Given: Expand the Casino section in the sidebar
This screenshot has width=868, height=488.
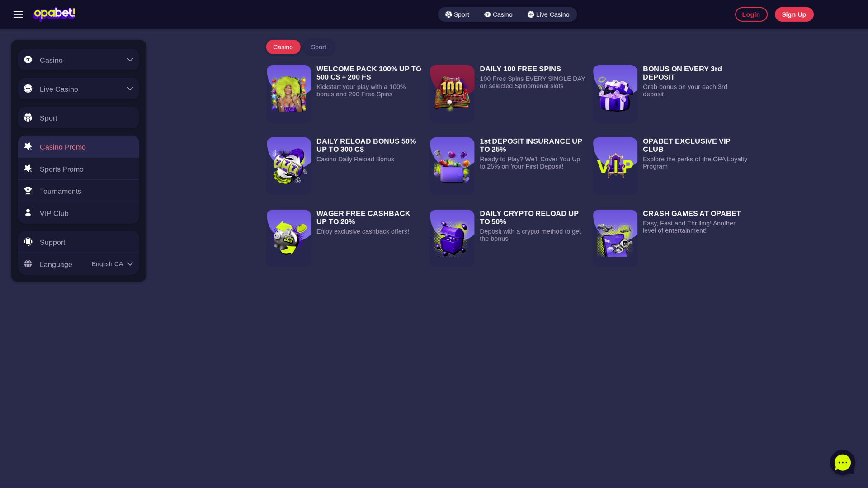Looking at the screenshot, I should click(130, 59).
